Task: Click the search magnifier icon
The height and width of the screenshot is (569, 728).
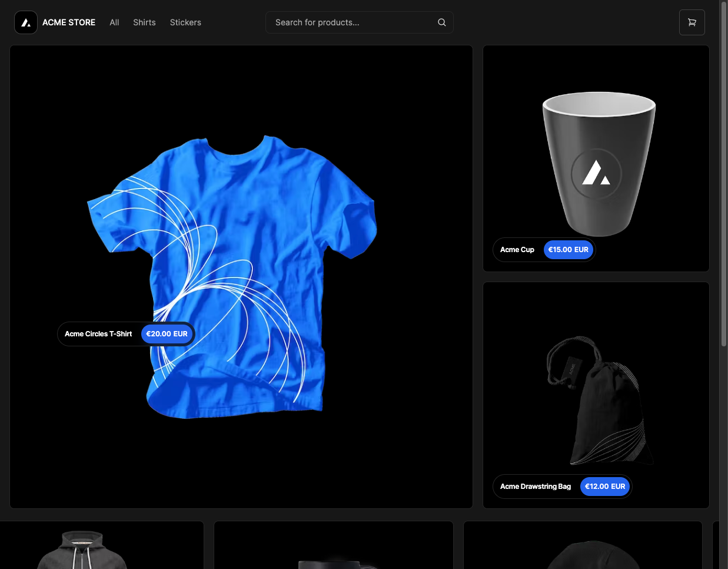Action: pyautogui.click(x=441, y=22)
